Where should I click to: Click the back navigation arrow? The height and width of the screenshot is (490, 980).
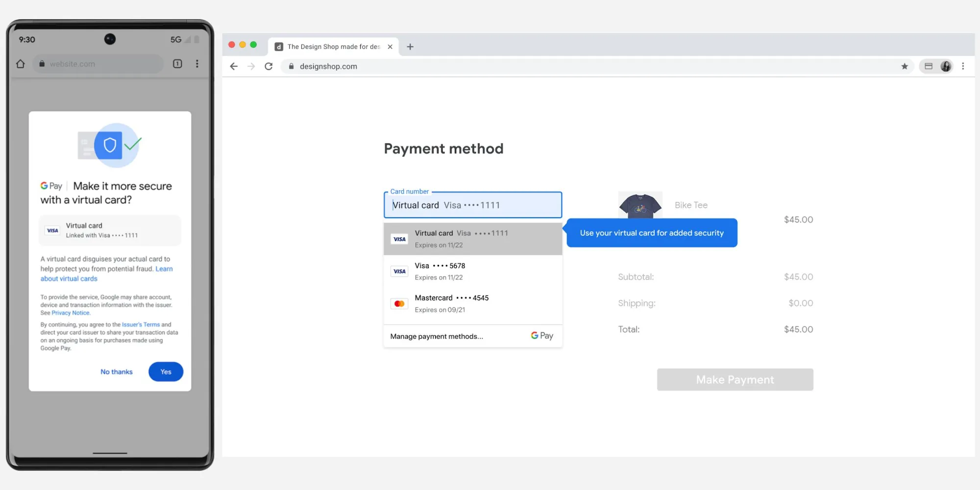[x=233, y=66]
